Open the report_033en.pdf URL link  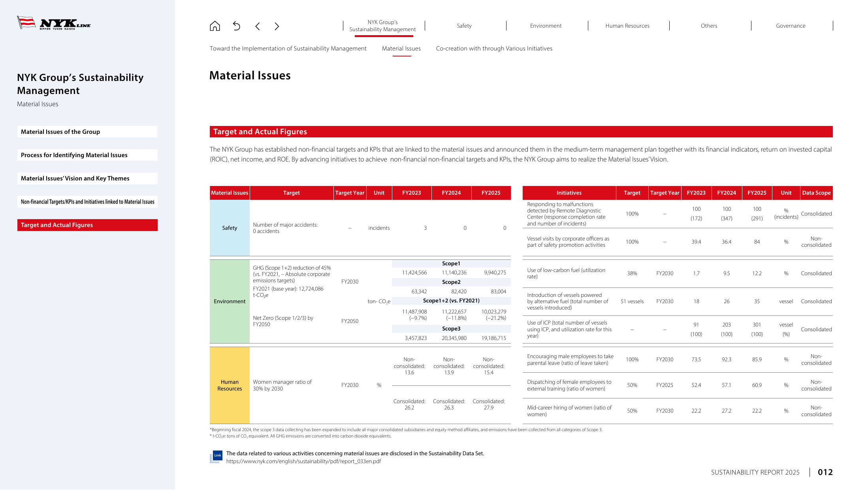(x=303, y=461)
